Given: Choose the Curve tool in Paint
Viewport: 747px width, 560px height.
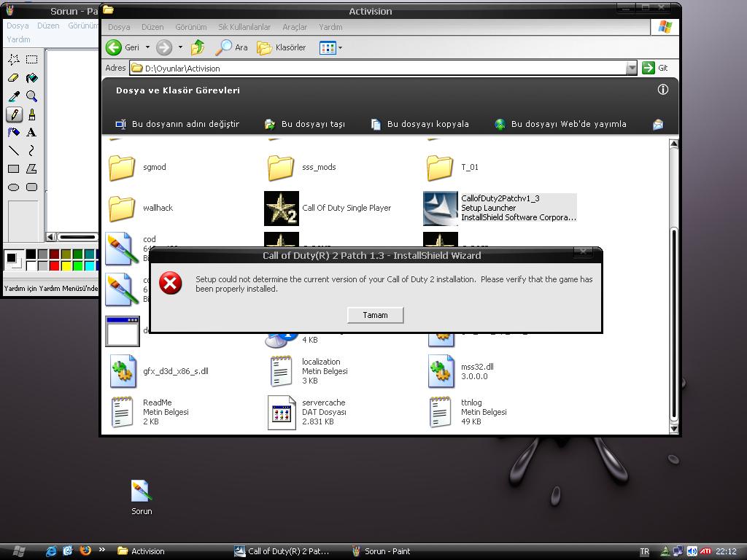Looking at the screenshot, I should click(32, 150).
